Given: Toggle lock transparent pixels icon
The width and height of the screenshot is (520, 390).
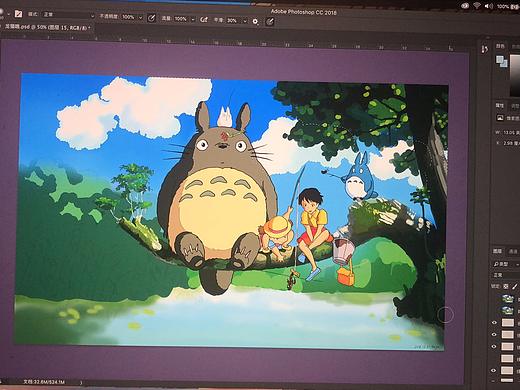Looking at the screenshot, I should [x=506, y=286].
